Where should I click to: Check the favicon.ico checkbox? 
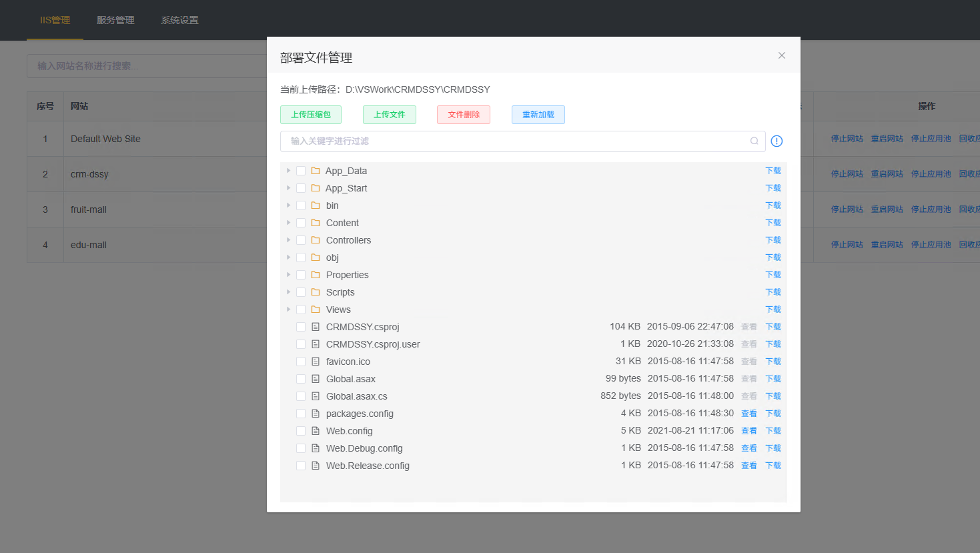(301, 362)
